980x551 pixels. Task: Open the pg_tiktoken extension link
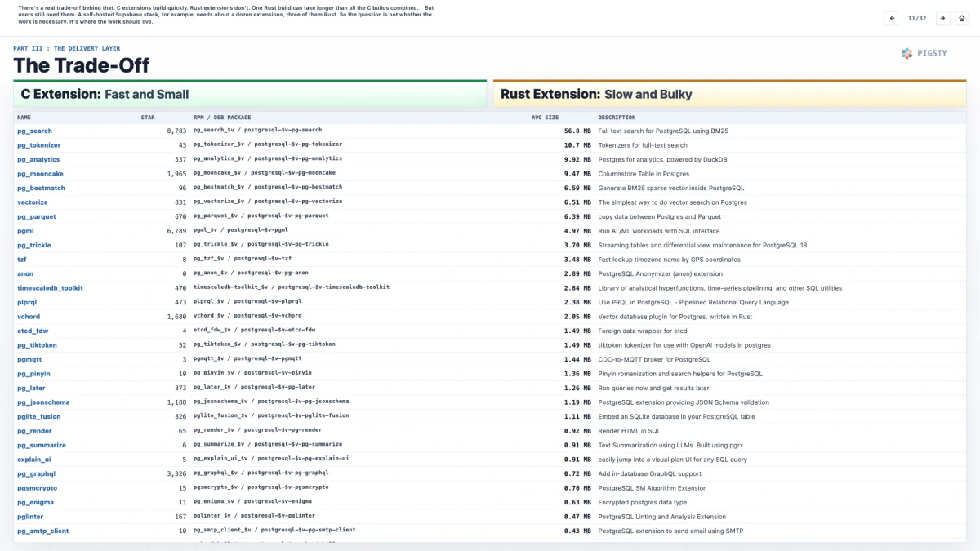pyautogui.click(x=37, y=345)
